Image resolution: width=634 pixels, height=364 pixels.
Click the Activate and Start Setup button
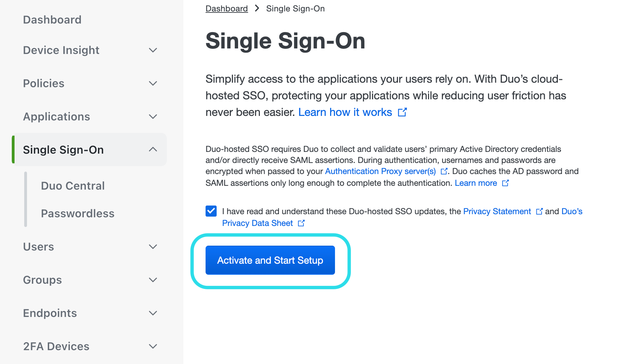pos(270,260)
